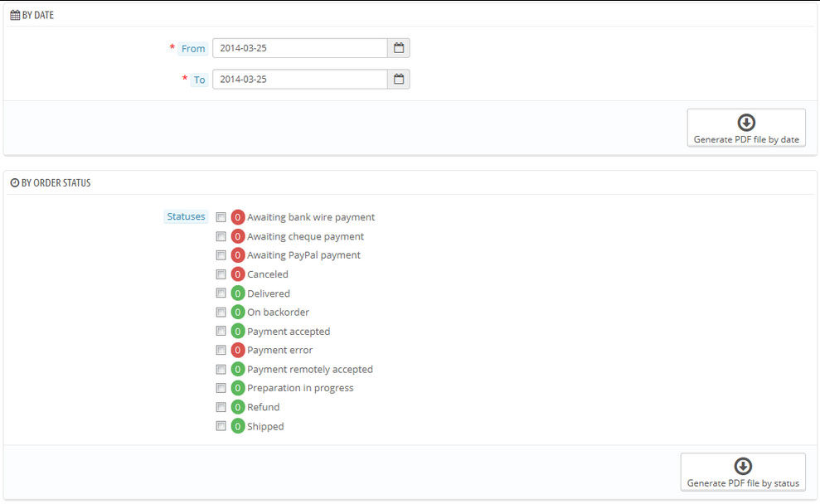Click the clock icon beside BY ORDER STATUS
This screenshot has height=504, width=820.
click(x=15, y=183)
